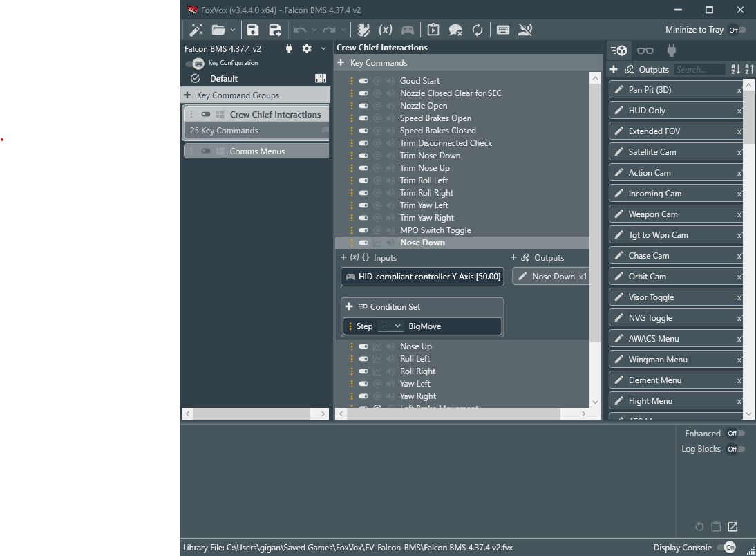Click the Nose Down x1 output button
This screenshot has width=756, height=556.
point(551,277)
